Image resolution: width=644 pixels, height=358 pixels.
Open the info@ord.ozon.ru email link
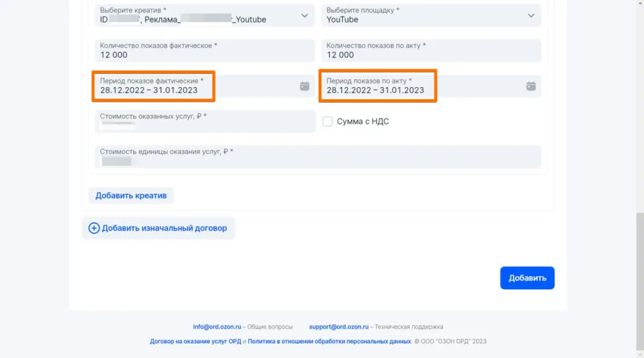click(x=217, y=327)
